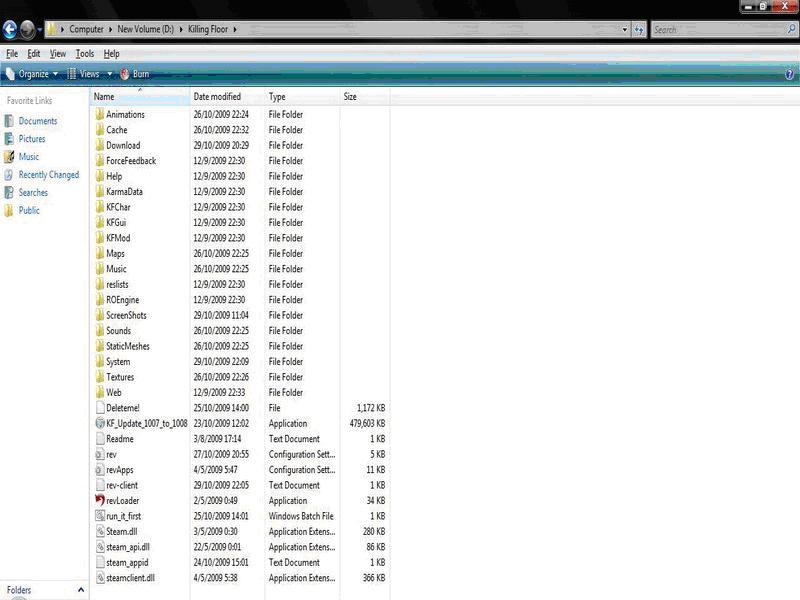Go back with the Back arrow button
The height and width of the screenshot is (600, 800).
(x=10, y=29)
